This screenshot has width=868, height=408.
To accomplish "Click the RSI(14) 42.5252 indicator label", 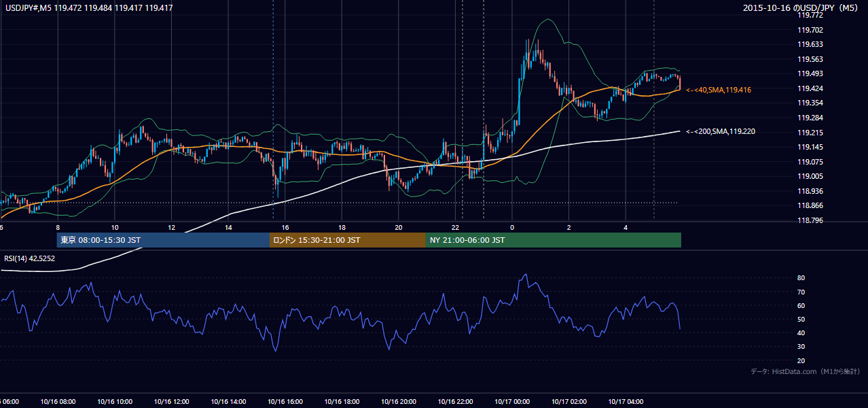I will (30, 258).
